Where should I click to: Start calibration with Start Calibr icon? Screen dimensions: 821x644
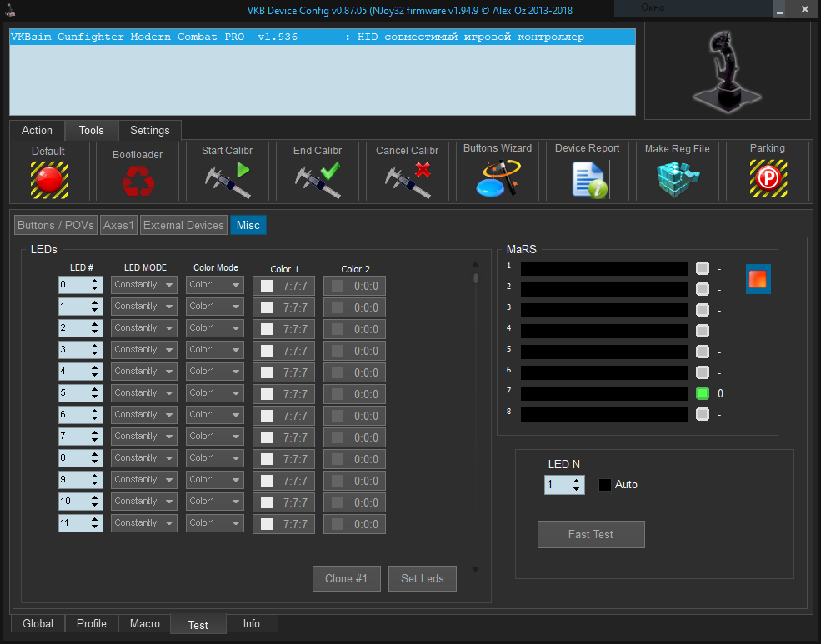pos(228,180)
